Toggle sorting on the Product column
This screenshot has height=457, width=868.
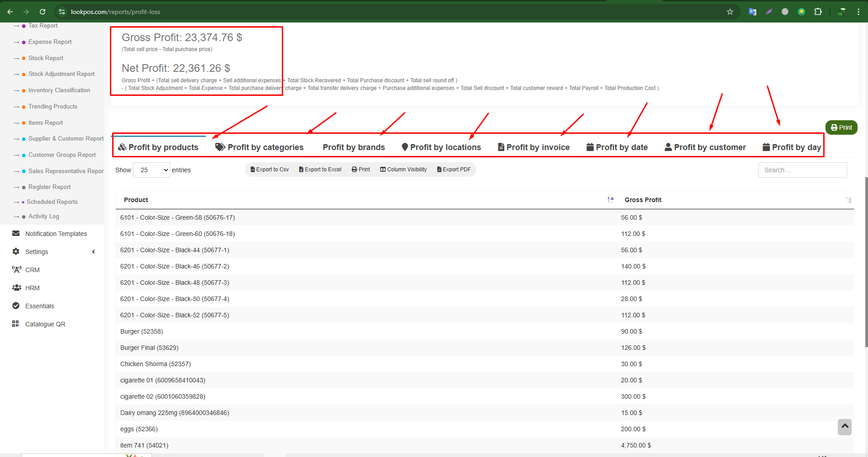(610, 200)
